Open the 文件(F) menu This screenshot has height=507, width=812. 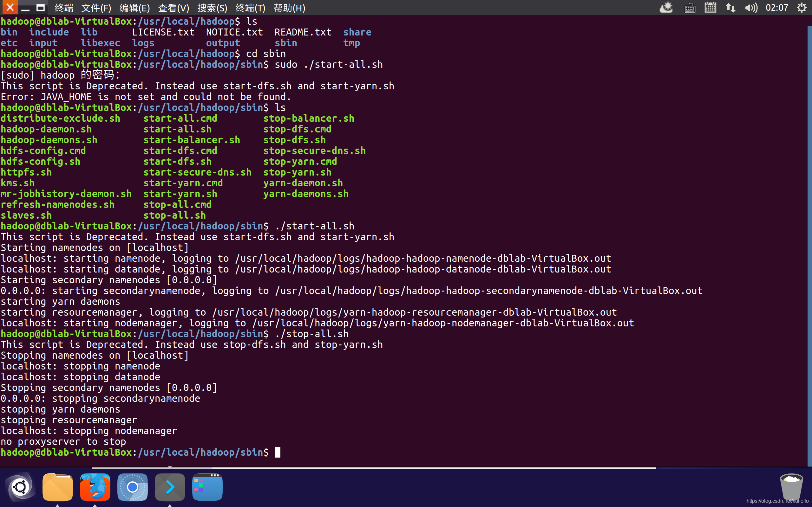tap(96, 8)
